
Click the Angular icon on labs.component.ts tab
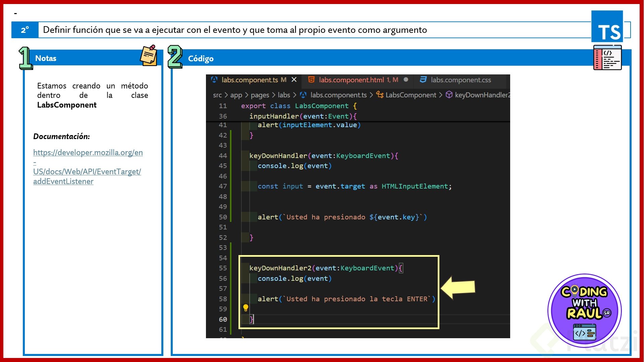[214, 80]
